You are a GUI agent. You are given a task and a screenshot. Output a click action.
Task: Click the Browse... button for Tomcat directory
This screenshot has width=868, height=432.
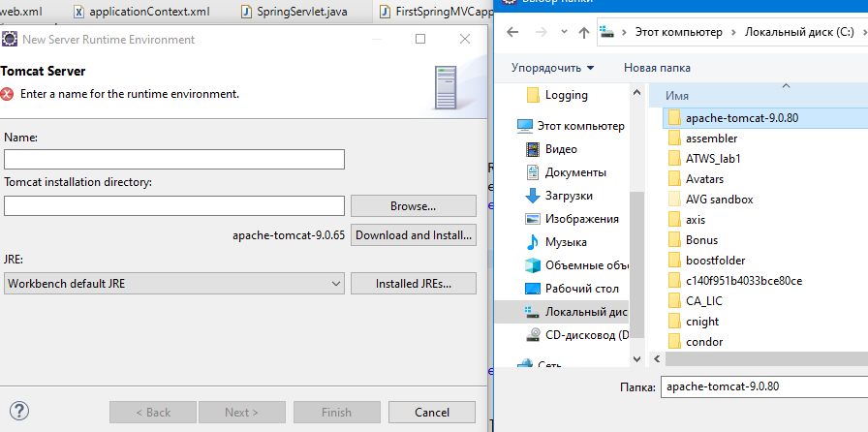pyautogui.click(x=413, y=206)
